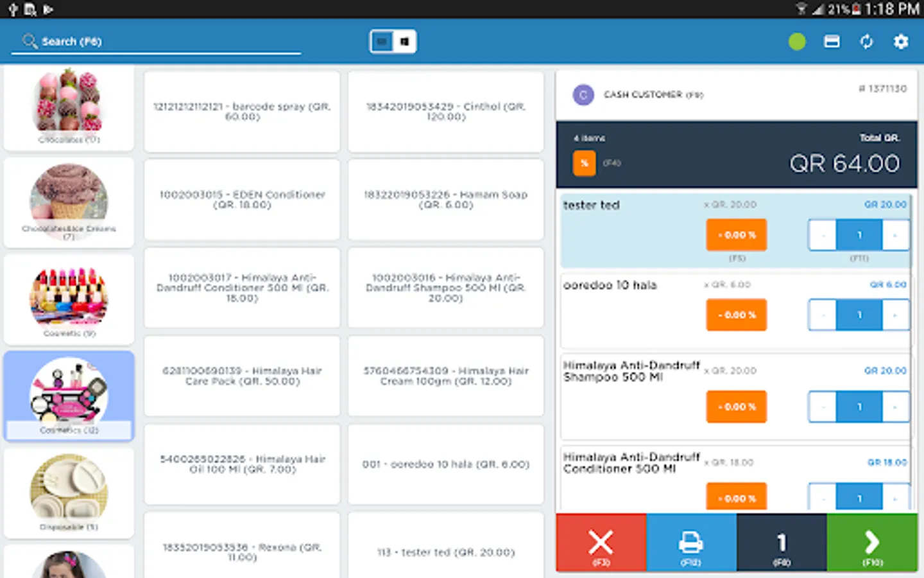Increase quantity of ooredoo 10 hala
This screenshot has height=578, width=924.
click(x=895, y=315)
